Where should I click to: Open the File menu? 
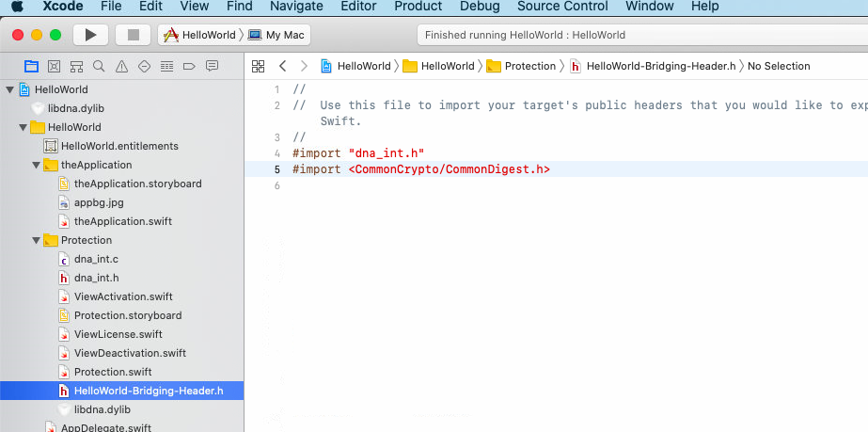[x=111, y=7]
